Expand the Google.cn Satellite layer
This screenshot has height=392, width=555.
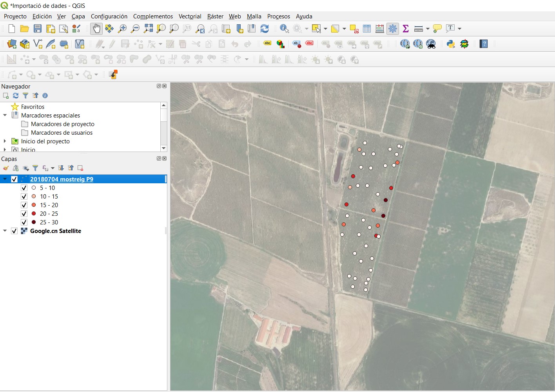click(x=5, y=231)
